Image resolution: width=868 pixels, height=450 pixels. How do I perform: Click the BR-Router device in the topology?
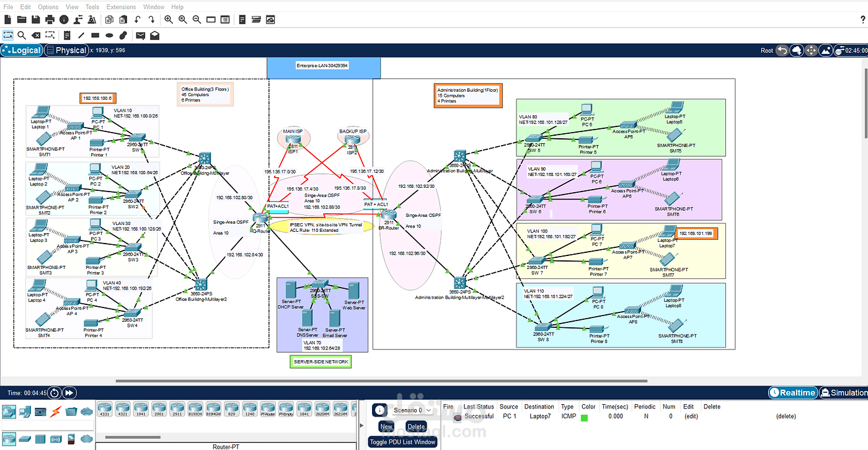(x=389, y=215)
